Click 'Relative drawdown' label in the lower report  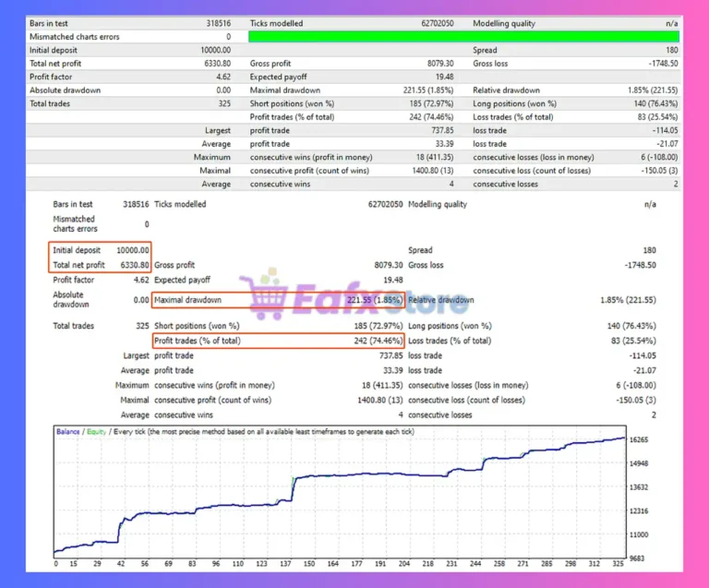[441, 300]
